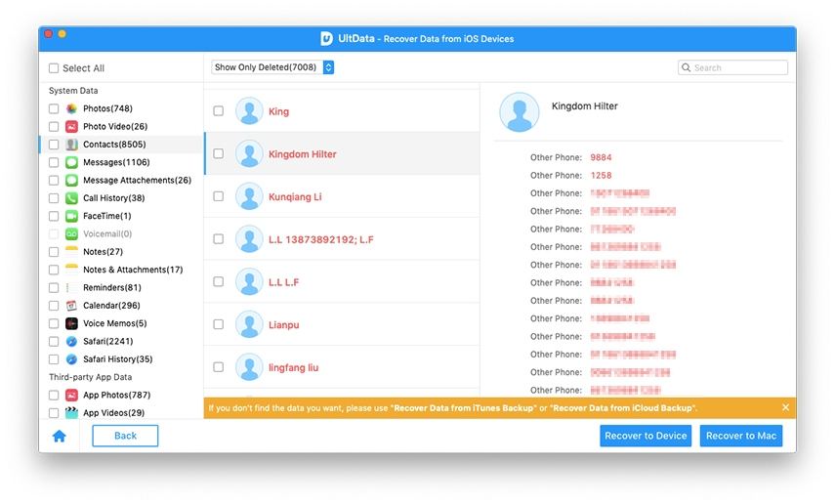Click the Photo Video category icon

(71, 127)
